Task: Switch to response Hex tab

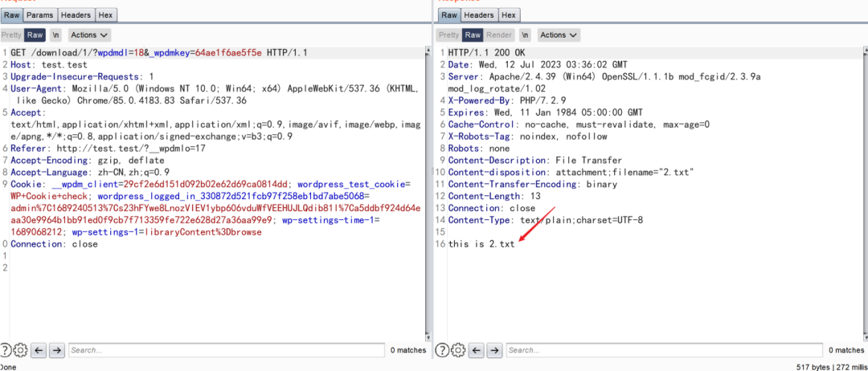Action: [x=509, y=15]
